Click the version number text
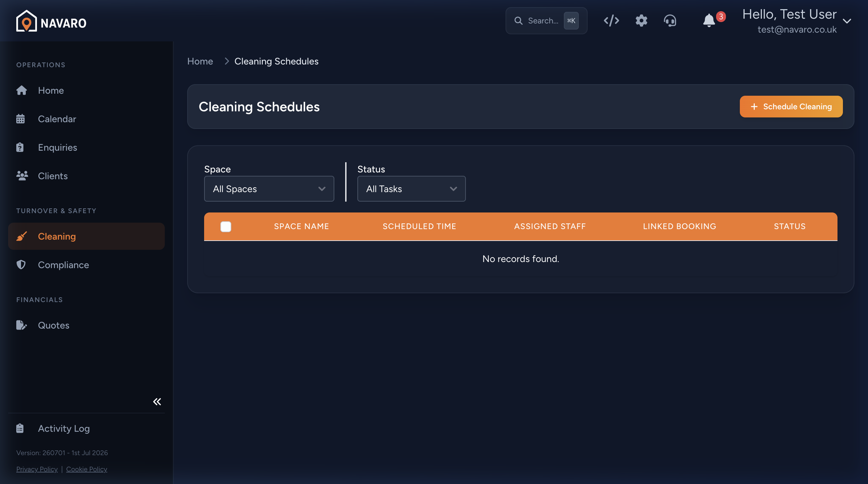 (62, 453)
